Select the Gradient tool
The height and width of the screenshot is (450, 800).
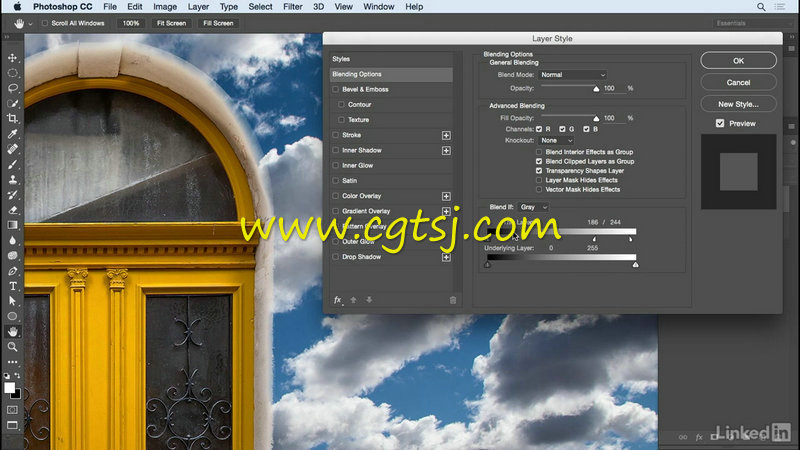pos(12,225)
